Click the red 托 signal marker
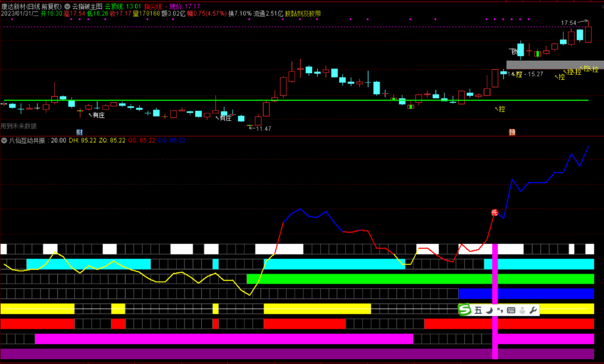The width and height of the screenshot is (604, 364). (x=495, y=212)
